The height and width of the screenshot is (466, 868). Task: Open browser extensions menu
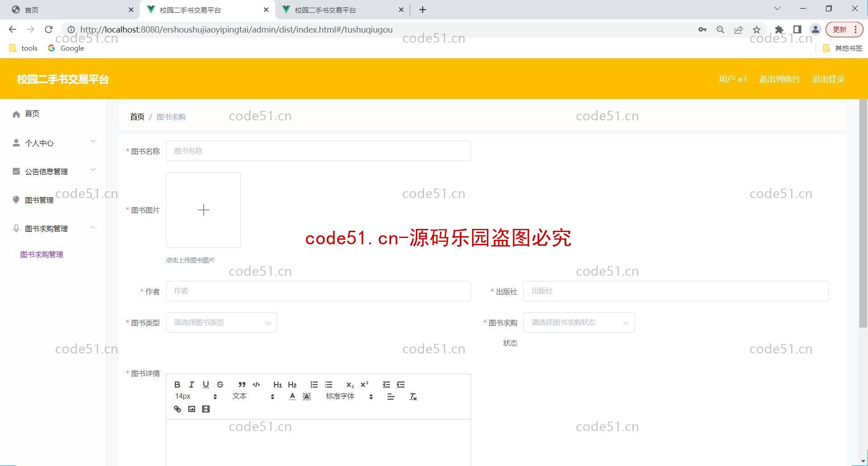779,29
